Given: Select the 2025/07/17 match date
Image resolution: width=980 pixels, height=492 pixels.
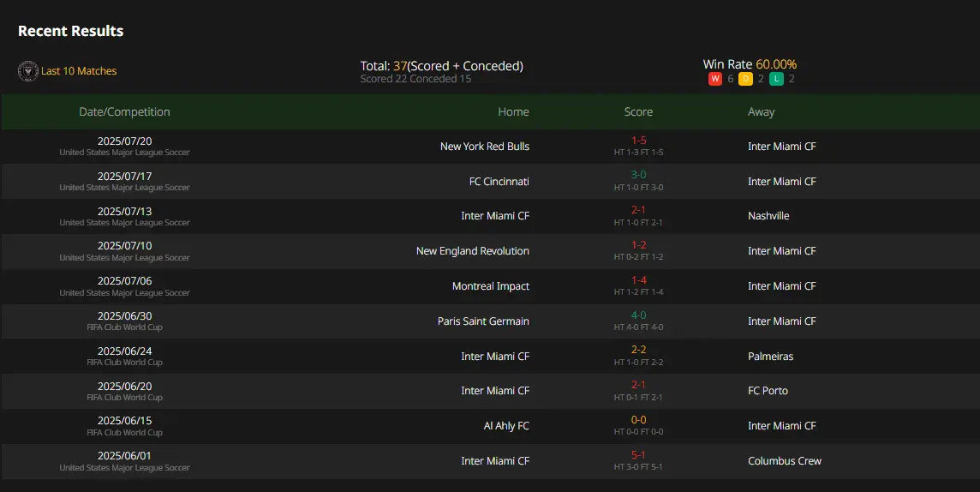Looking at the screenshot, I should click(124, 177).
